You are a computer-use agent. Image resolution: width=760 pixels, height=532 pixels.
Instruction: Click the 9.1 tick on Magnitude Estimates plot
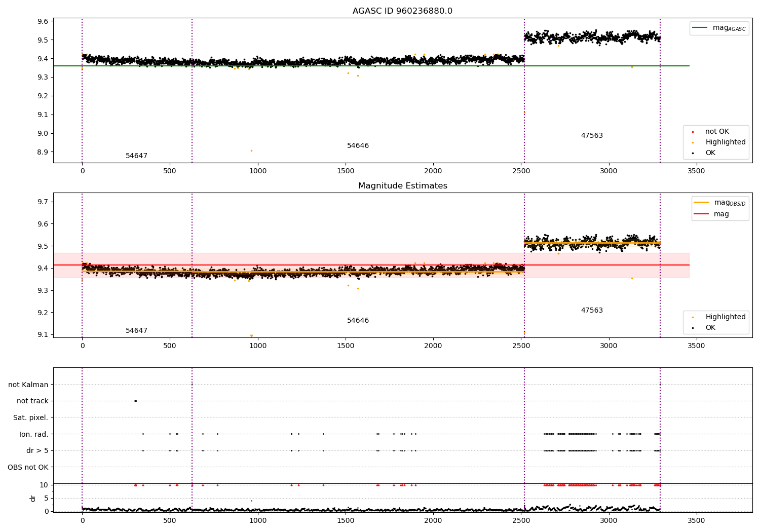pos(43,334)
